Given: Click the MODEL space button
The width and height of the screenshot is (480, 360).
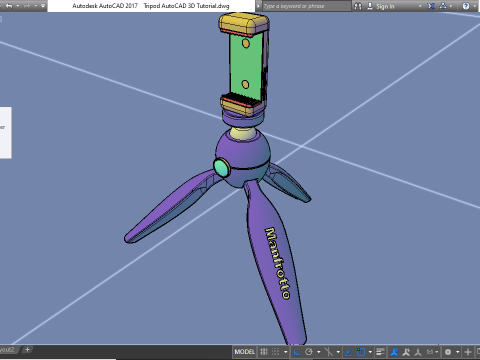Looking at the screenshot, I should (x=245, y=352).
